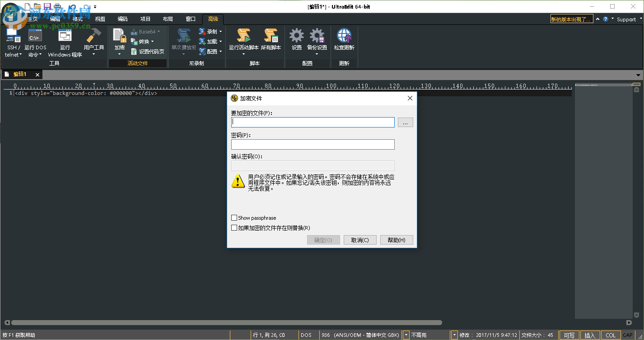Click the 密码 input field
The width and height of the screenshot is (644, 340).
pyautogui.click(x=313, y=144)
